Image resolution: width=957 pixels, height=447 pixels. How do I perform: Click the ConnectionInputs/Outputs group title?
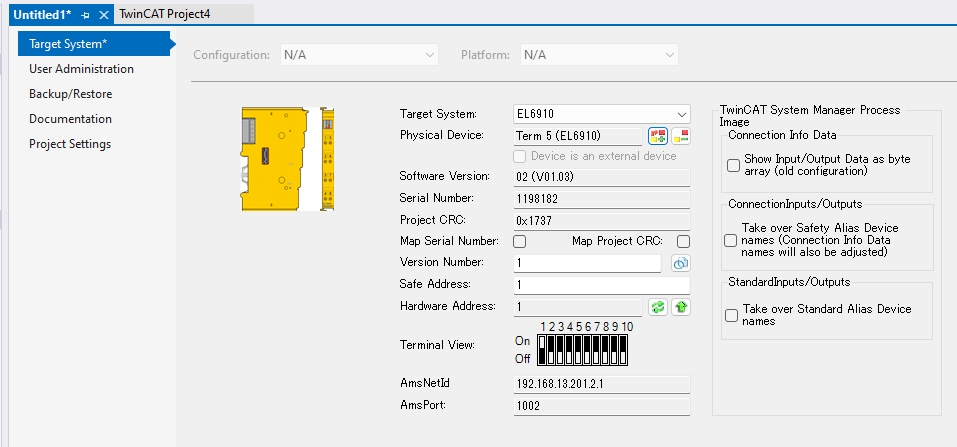tap(795, 204)
